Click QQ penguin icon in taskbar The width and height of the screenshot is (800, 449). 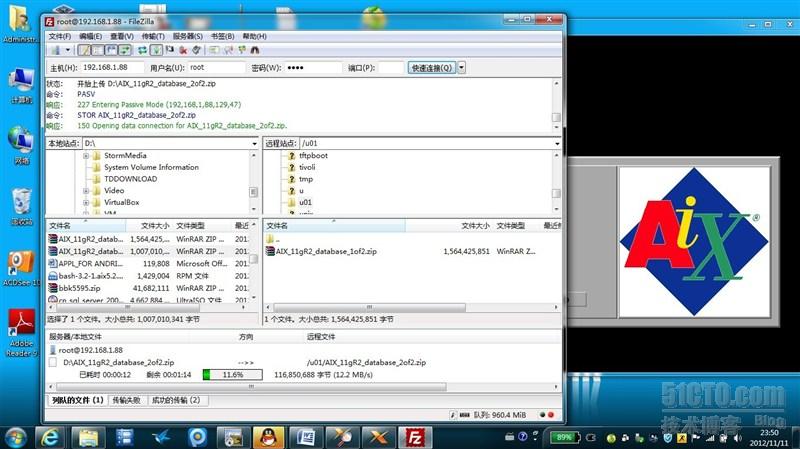tap(269, 437)
